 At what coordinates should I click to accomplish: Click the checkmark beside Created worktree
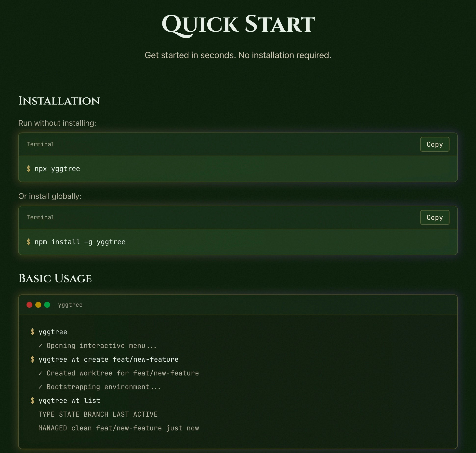[x=41, y=373]
